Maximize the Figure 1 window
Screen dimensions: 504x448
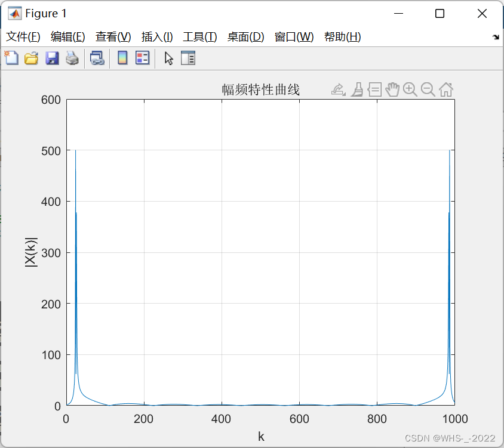pos(440,14)
